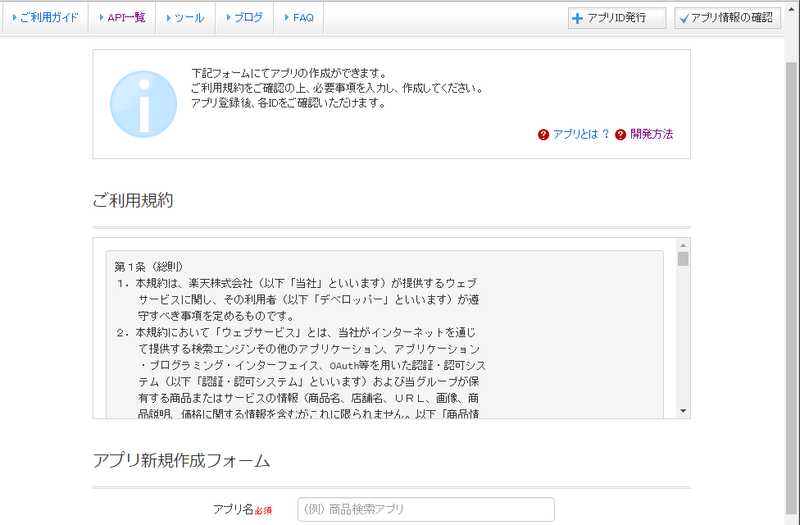Click the arrow before API一覧
The image size is (800, 525).
(x=102, y=18)
